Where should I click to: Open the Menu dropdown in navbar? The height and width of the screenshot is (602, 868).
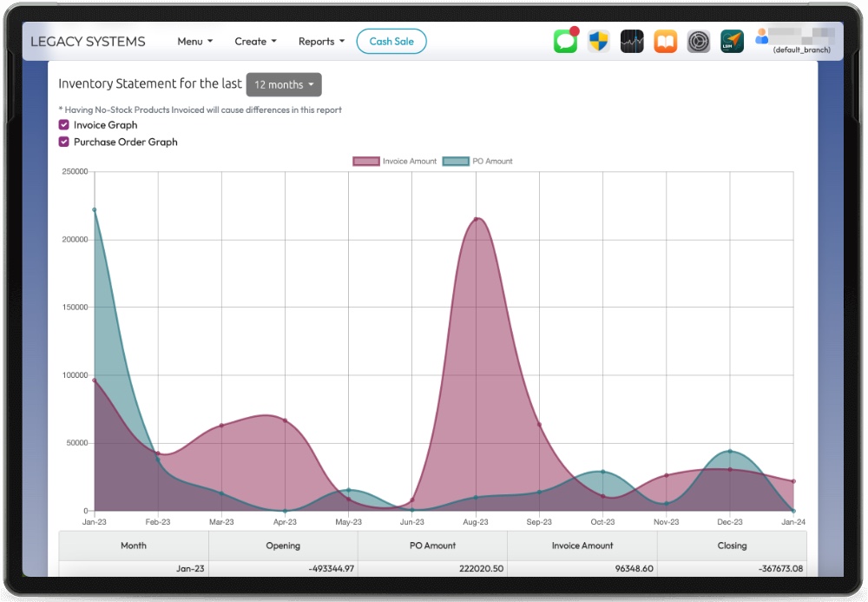(x=194, y=42)
